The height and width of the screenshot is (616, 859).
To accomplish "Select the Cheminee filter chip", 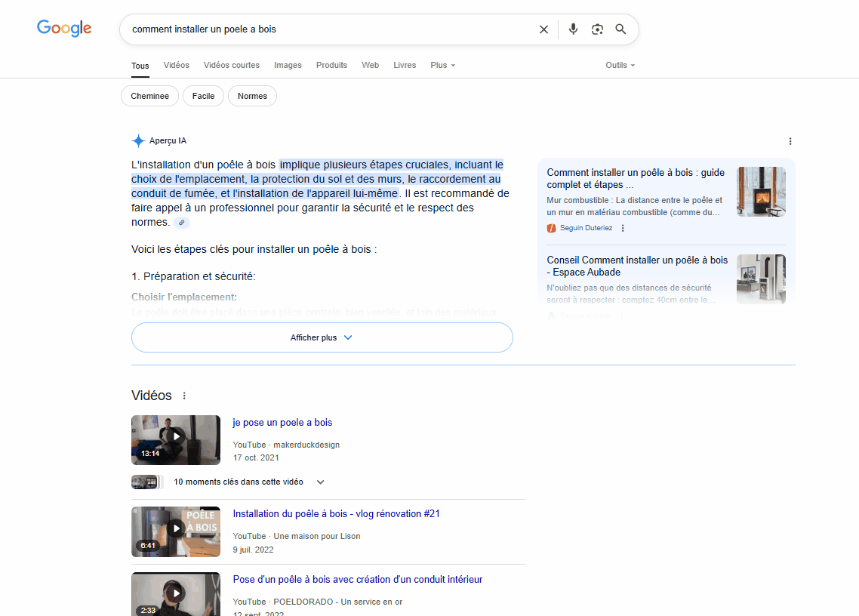I will click(x=149, y=96).
